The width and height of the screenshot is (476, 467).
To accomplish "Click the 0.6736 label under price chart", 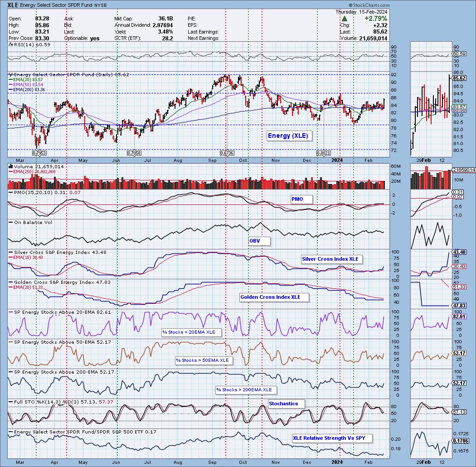I will tap(227, 153).
